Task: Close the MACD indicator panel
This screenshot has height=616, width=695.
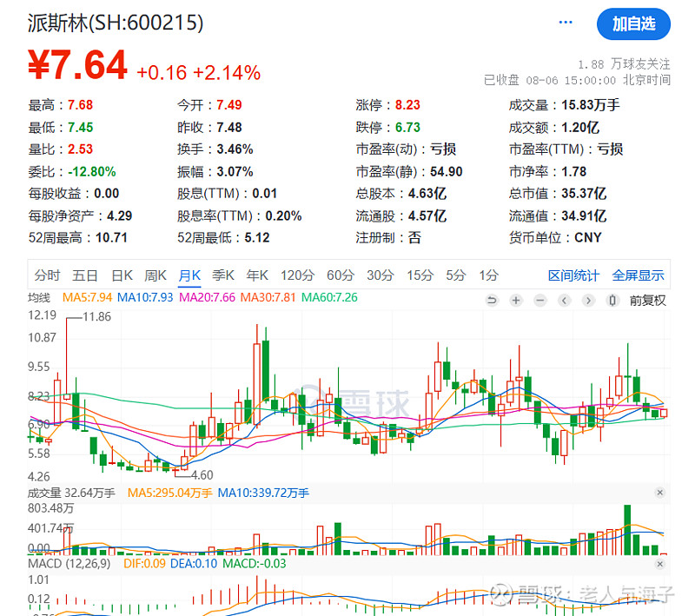Action: point(660,564)
